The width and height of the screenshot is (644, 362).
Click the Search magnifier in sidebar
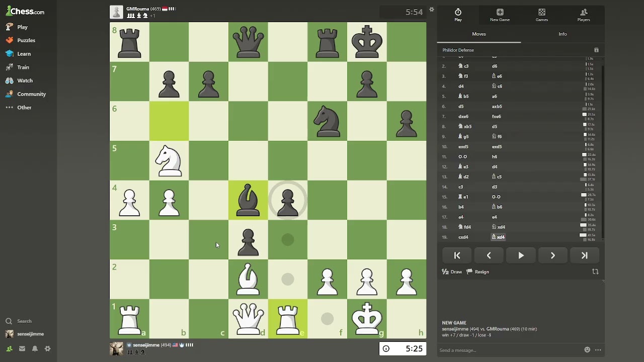pos(9,321)
